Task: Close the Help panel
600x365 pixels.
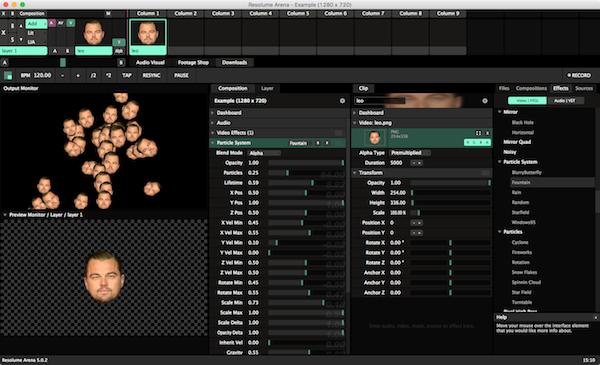Action: pos(595,317)
